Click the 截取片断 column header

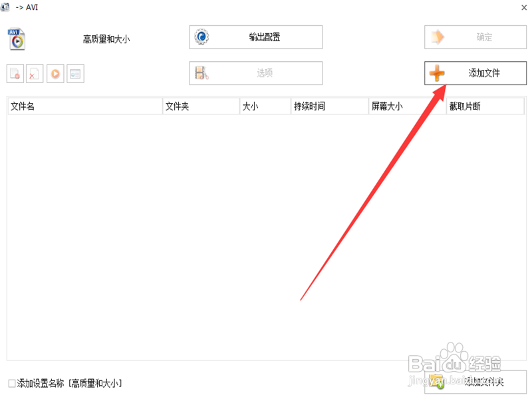click(465, 106)
